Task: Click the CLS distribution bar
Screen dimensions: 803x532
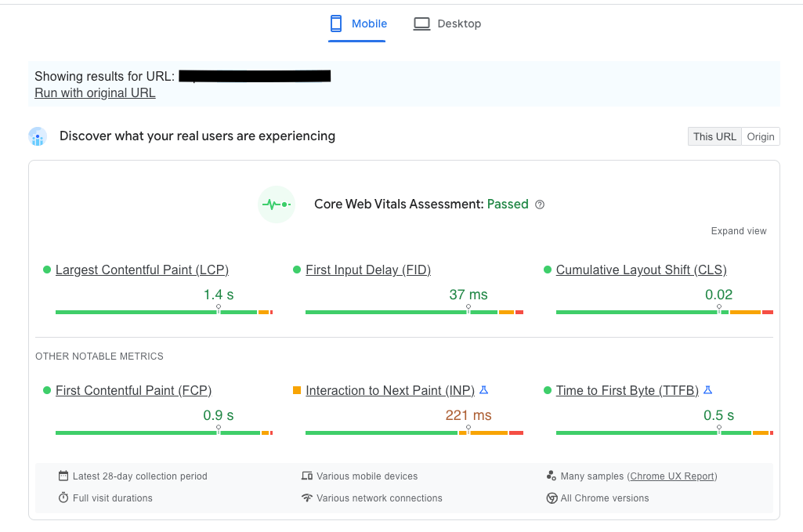Action: coord(665,312)
